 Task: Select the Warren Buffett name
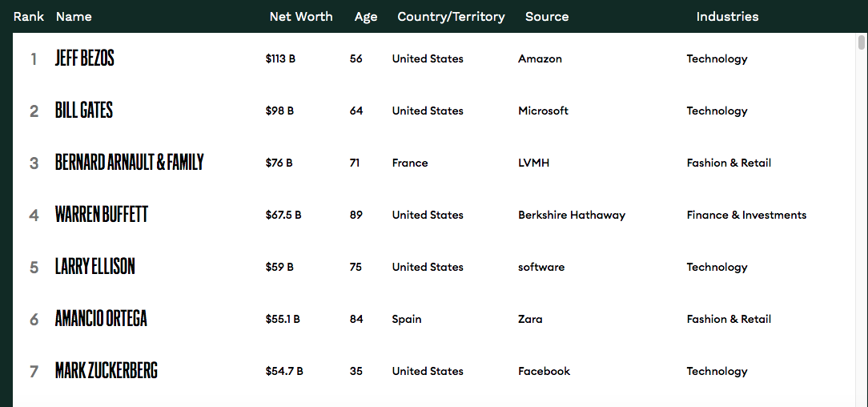(x=102, y=215)
